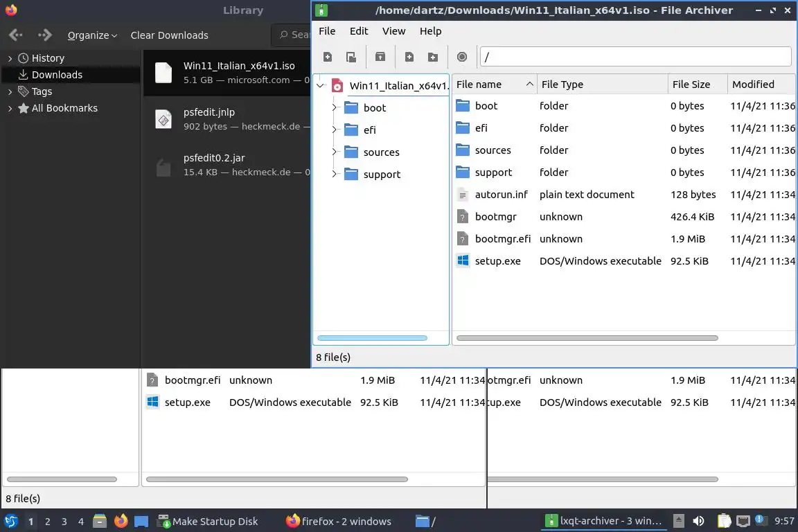Viewport: 798px width, 532px height.
Task: Go back in the Firefox Library window
Action: (16, 35)
